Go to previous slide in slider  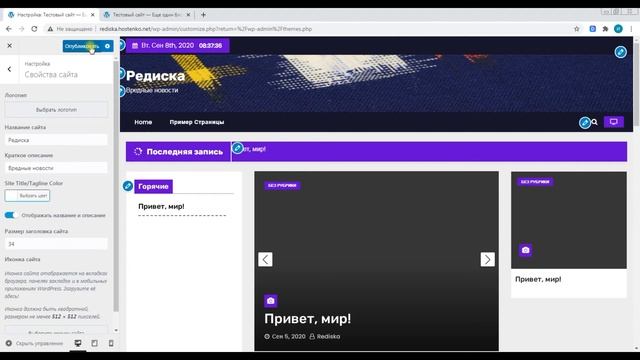pyautogui.click(x=265, y=259)
